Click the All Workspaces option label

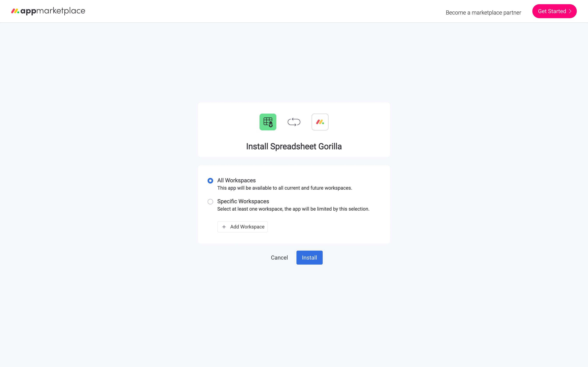coord(236,180)
